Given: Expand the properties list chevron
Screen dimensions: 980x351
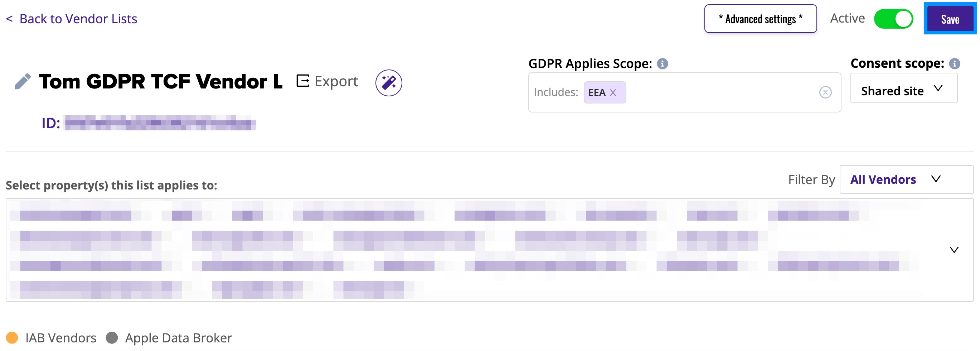Looking at the screenshot, I should click(x=954, y=250).
